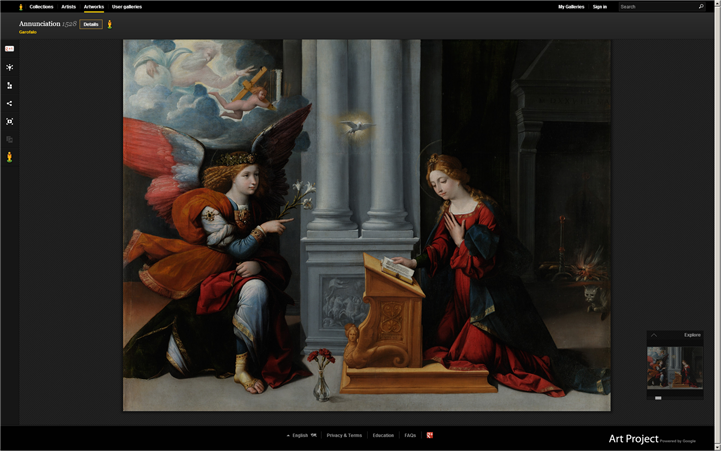Click the Art Project logo

tap(633, 439)
